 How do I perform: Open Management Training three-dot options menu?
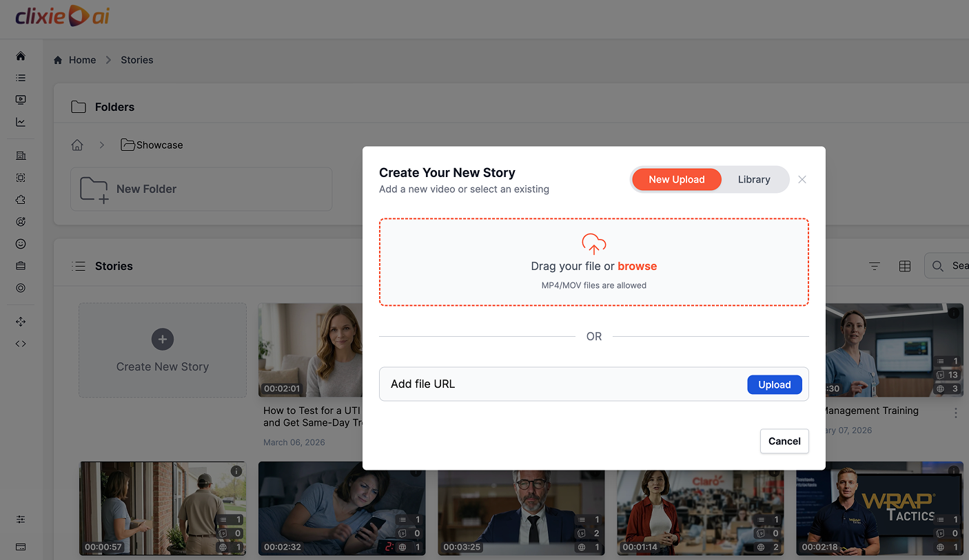[956, 413]
